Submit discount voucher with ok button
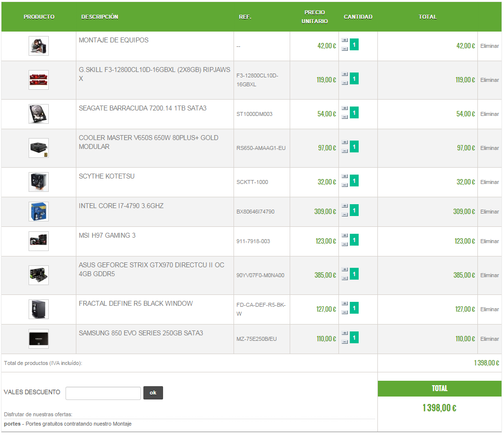Image resolution: width=504 pixels, height=435 pixels. (x=153, y=393)
